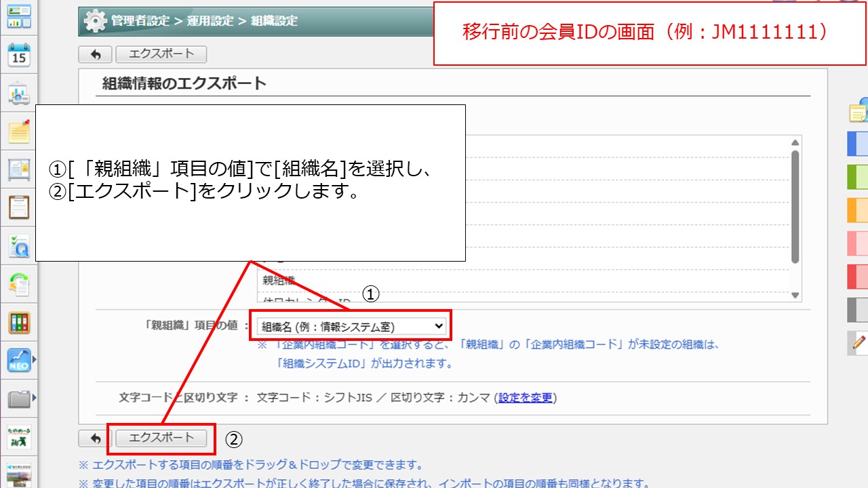Click the note about saved item order on import
This screenshot has height=488, width=868.
364,483
